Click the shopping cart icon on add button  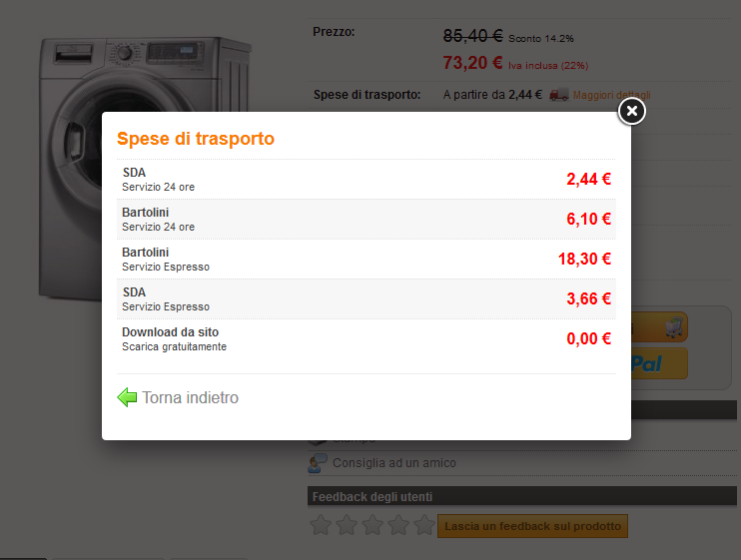coord(674,326)
